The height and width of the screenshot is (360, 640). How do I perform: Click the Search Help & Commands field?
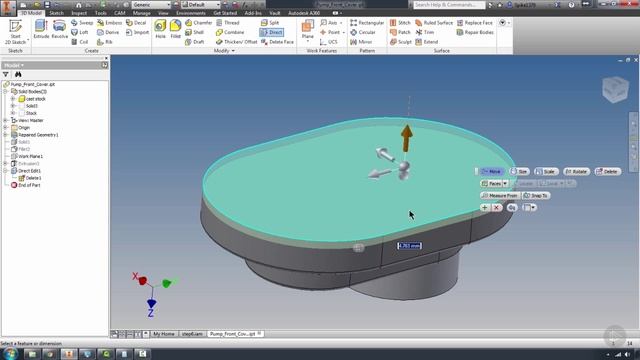click(x=449, y=5)
